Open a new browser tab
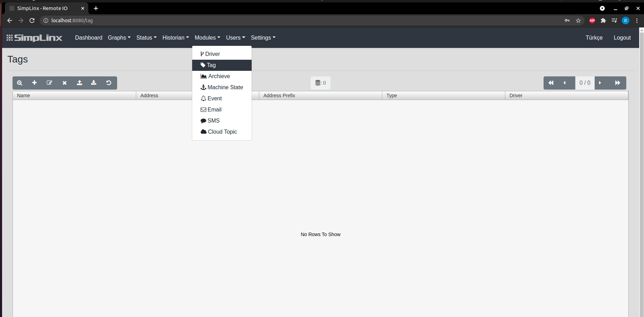644x317 pixels. pos(96,8)
